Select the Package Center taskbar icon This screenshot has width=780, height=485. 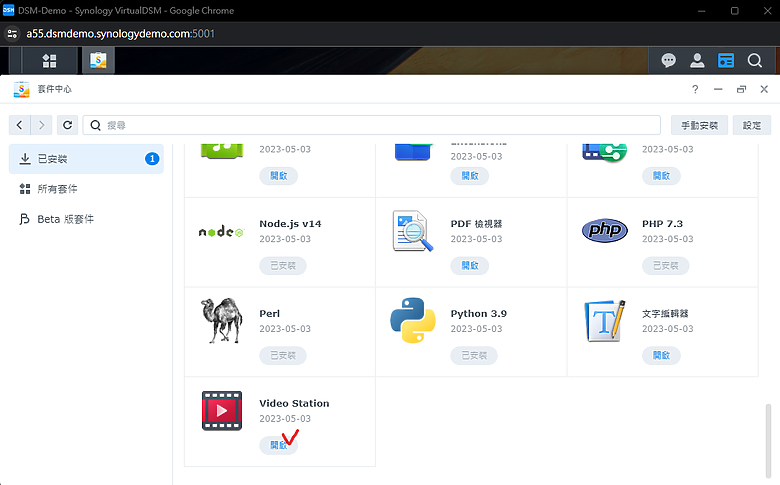[98, 61]
